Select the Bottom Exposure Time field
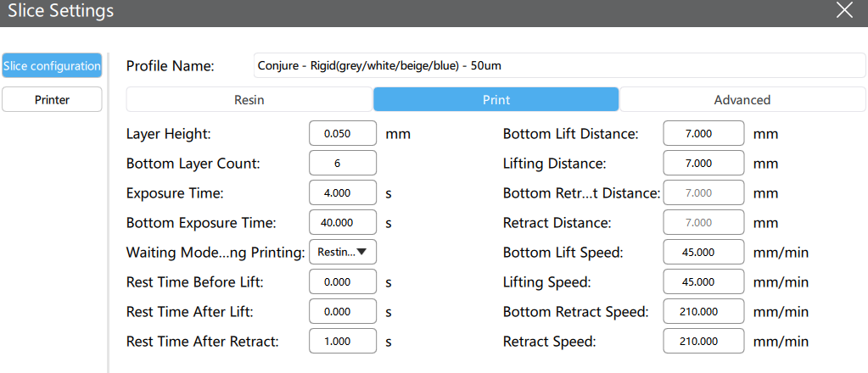The width and height of the screenshot is (868, 373). (343, 223)
